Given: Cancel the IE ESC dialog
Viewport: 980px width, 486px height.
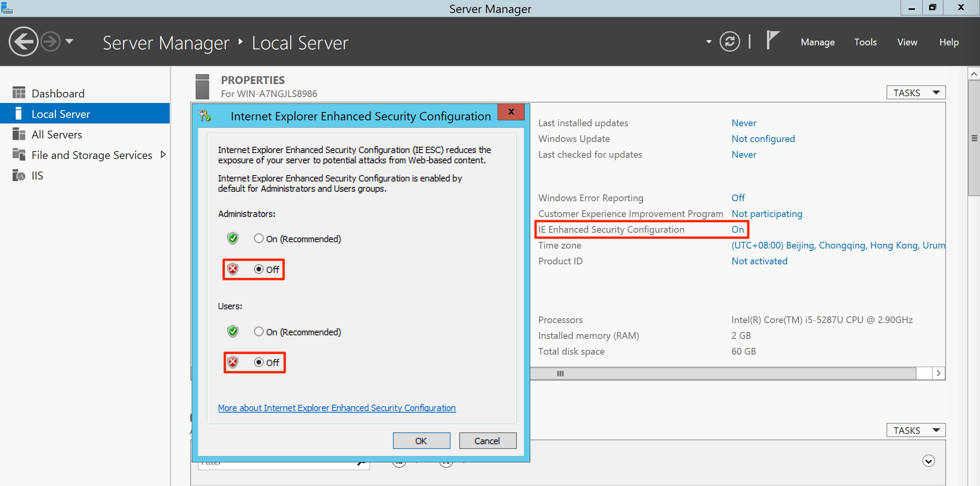Looking at the screenshot, I should click(x=488, y=441).
